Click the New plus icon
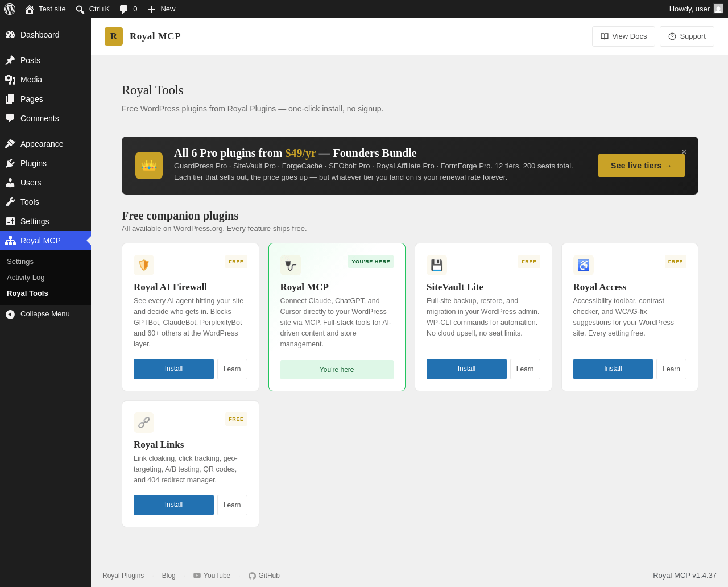728x587 pixels. tap(151, 9)
